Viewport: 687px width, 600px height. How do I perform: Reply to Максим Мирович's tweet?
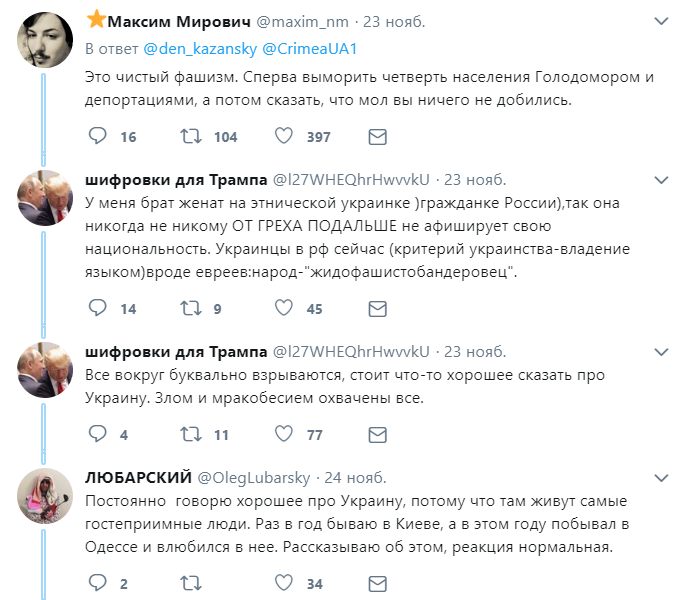[x=97, y=136]
